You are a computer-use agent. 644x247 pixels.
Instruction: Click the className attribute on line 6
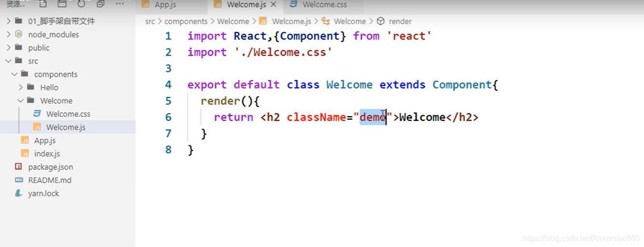click(316, 117)
